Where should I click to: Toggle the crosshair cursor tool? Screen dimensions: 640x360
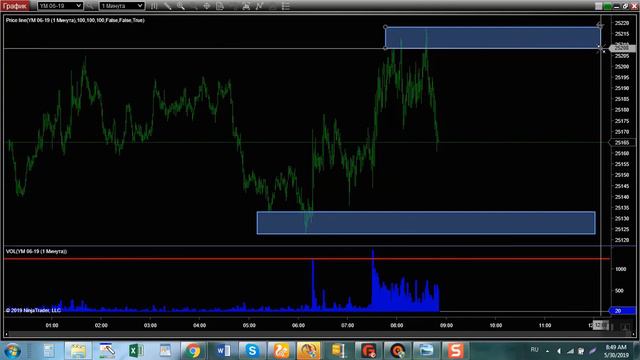(x=207, y=6)
